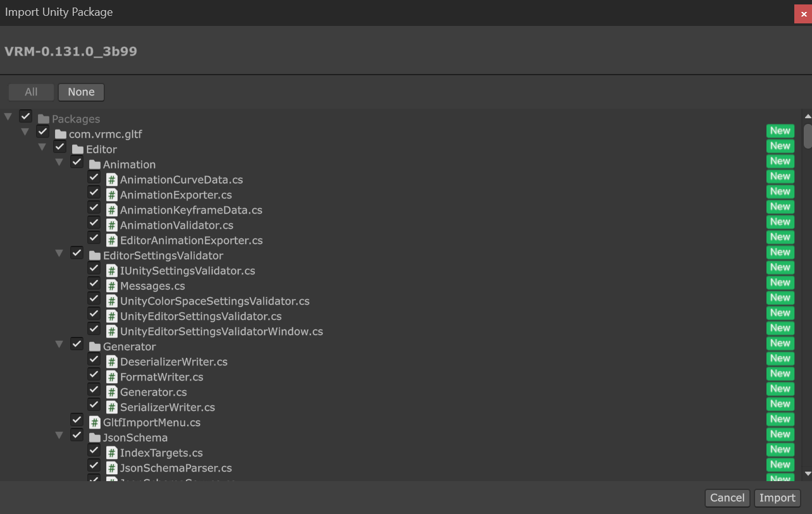Click the folder icon beside Animation
Image resolution: width=812 pixels, height=514 pixels.
coord(94,164)
